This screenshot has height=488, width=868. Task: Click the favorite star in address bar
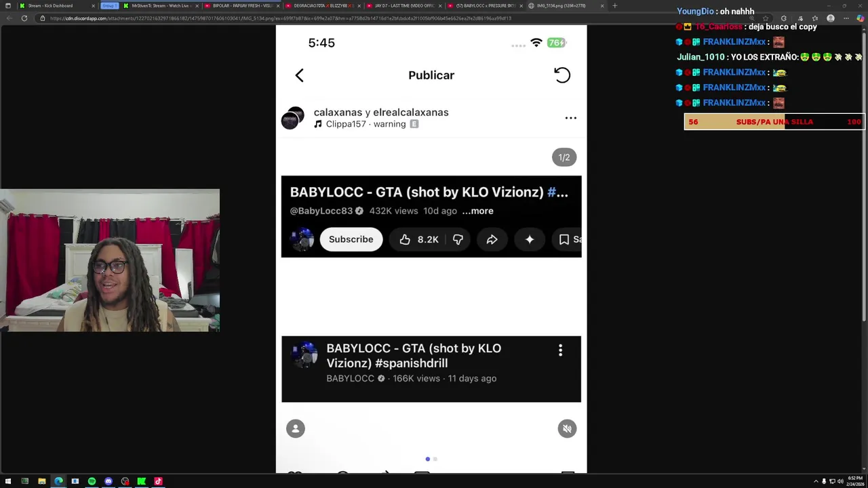(x=766, y=18)
